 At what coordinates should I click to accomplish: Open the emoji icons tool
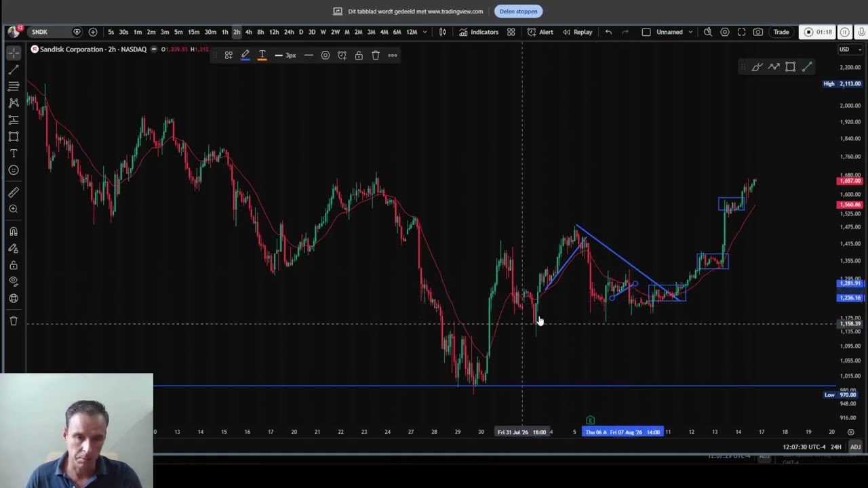click(x=14, y=170)
